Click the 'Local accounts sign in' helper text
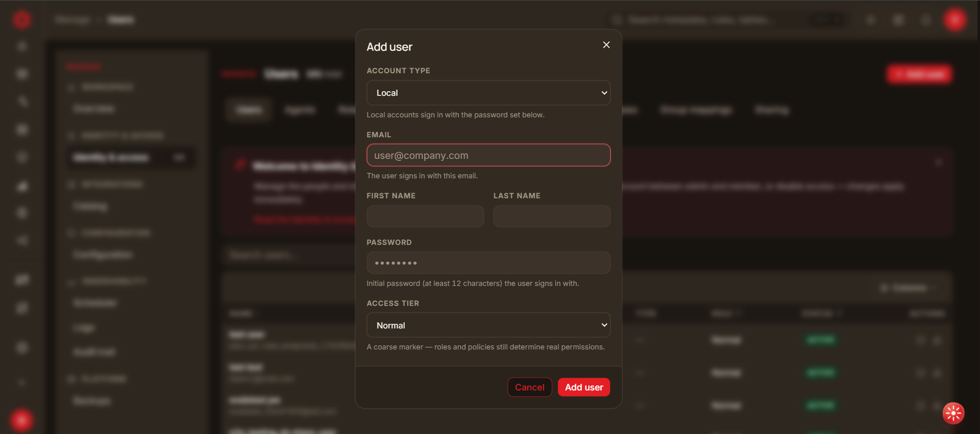Screen dimensions: 980x434 click(455, 115)
